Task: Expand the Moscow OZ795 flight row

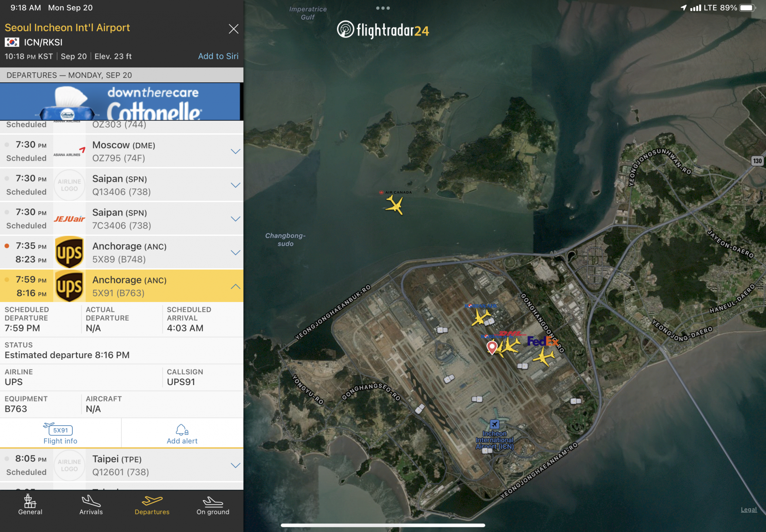Action: click(236, 151)
